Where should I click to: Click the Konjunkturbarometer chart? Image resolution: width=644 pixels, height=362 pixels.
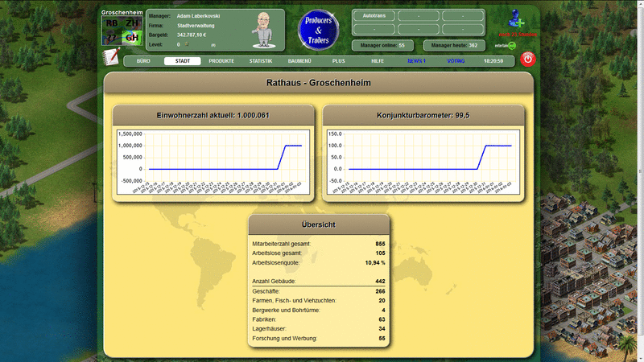(x=423, y=162)
